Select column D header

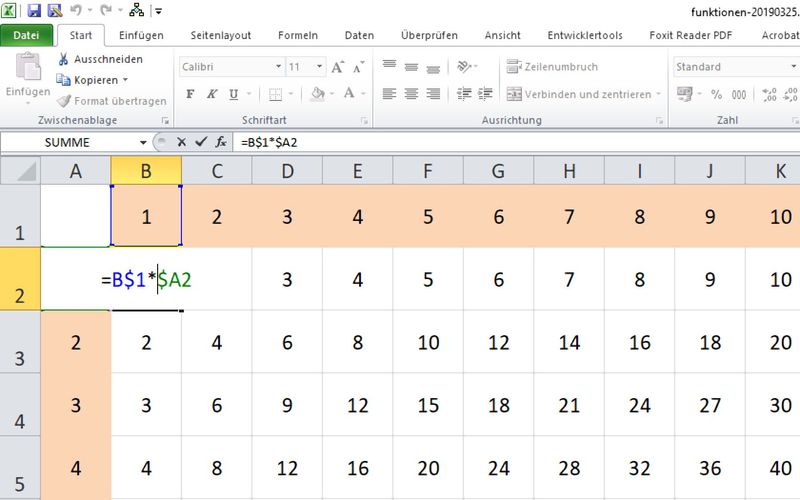coord(287,171)
